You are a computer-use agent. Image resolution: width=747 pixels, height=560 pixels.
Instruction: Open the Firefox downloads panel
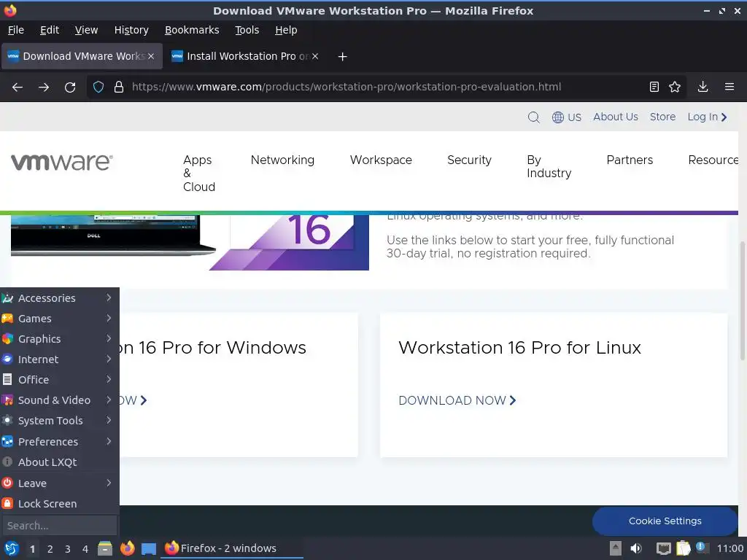(x=703, y=87)
